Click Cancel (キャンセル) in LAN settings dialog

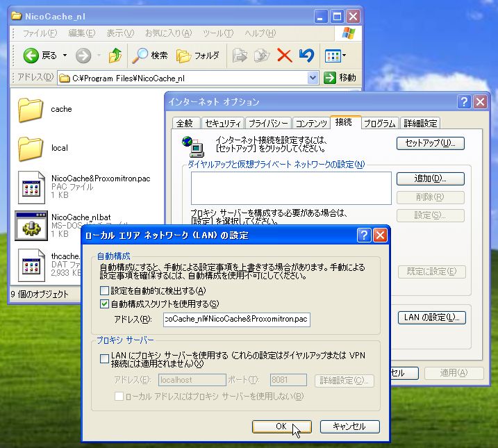pyautogui.click(x=349, y=426)
